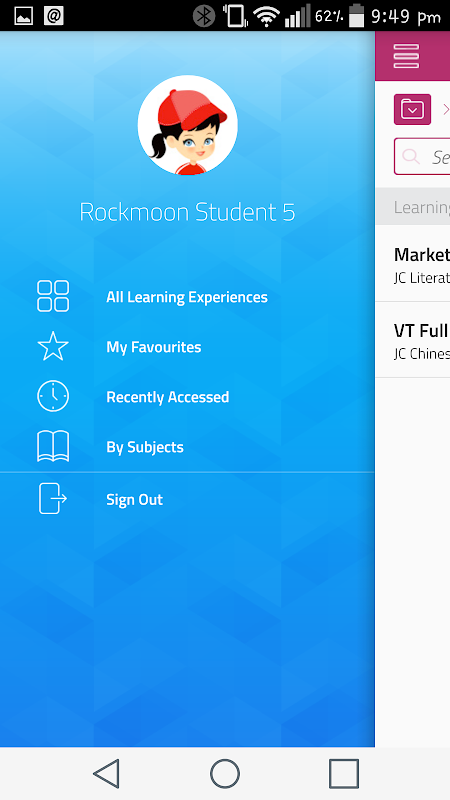Toggle the hamburger menu icon

coord(406,56)
